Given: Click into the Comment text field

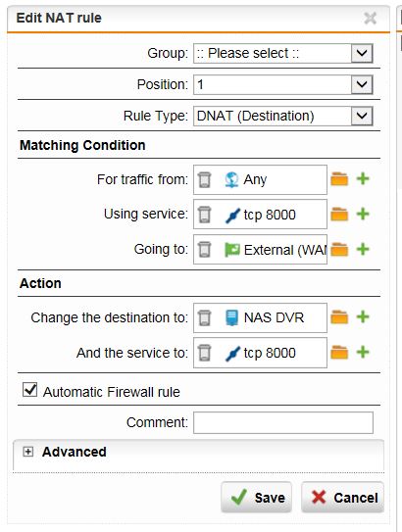Looking at the screenshot, I should click(283, 422).
